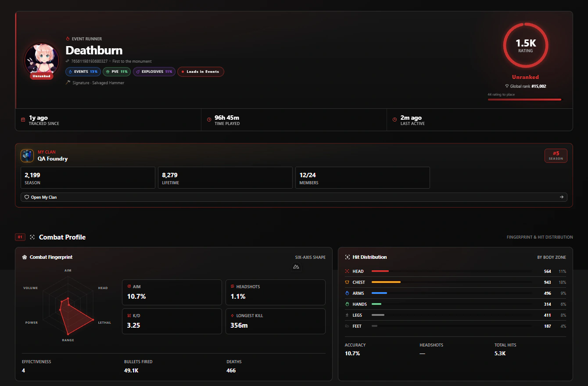Click the HEADSHOTS 1.1% stat card
The width and height of the screenshot is (588, 386).
[276, 292]
